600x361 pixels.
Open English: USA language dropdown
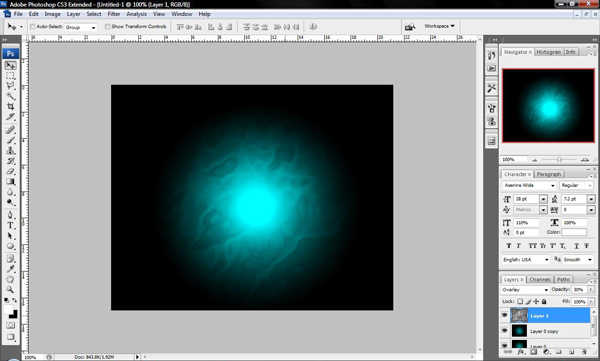(526, 260)
